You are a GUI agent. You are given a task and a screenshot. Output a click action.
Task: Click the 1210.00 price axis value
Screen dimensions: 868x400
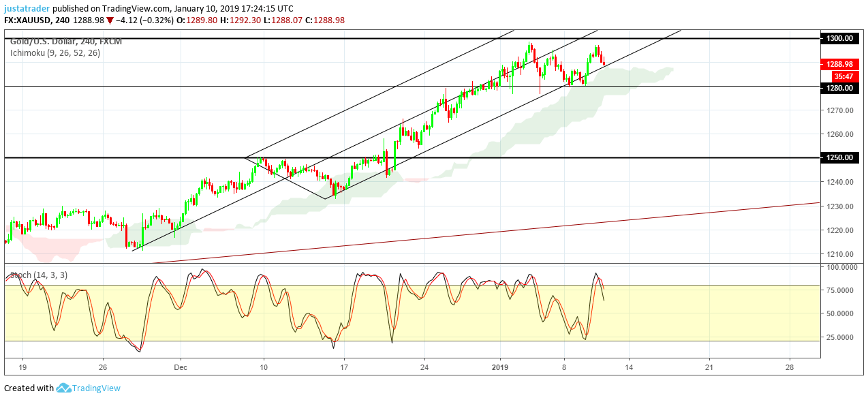coord(839,254)
